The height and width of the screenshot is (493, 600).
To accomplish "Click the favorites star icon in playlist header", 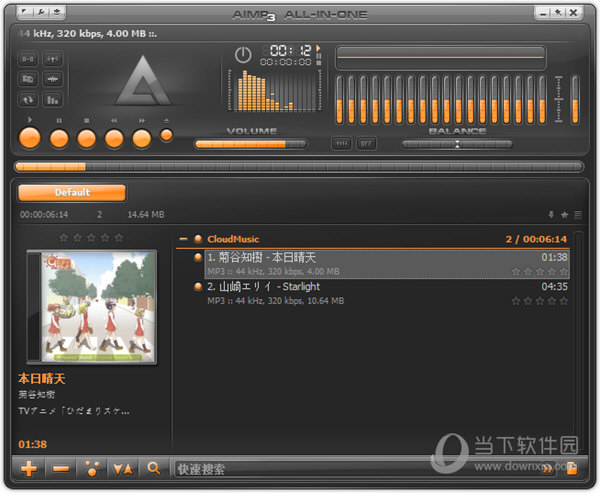I will coord(564,215).
